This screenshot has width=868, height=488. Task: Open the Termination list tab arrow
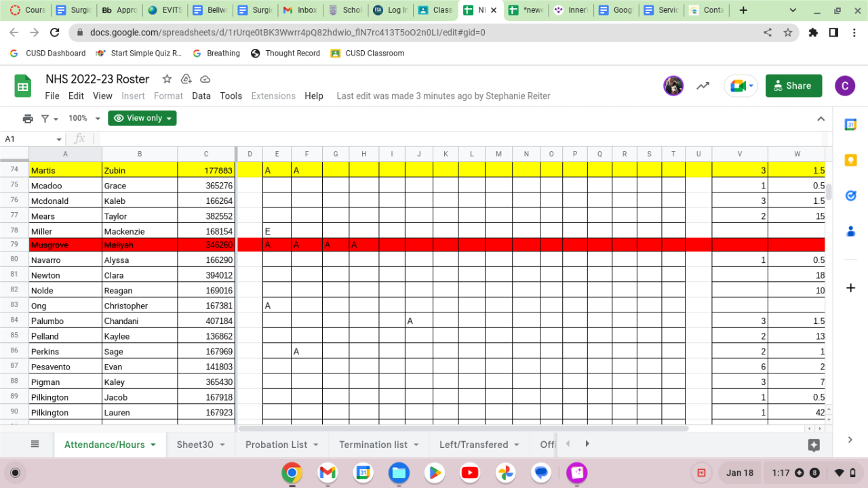416,445
